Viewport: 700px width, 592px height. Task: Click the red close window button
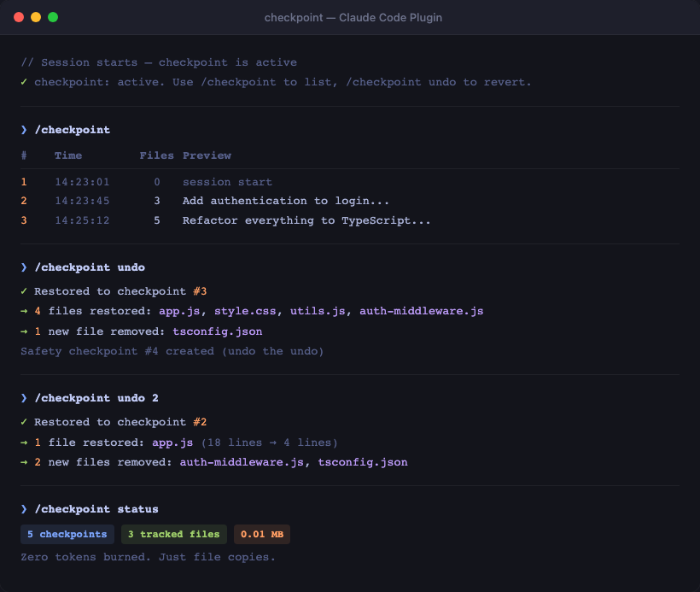point(19,17)
